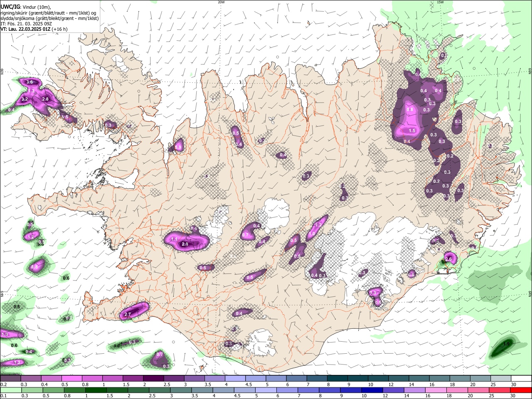Viewport: 532px width, 399px height.
Task: Click the bright red 30+ rain legend swatch
Action: point(521,390)
